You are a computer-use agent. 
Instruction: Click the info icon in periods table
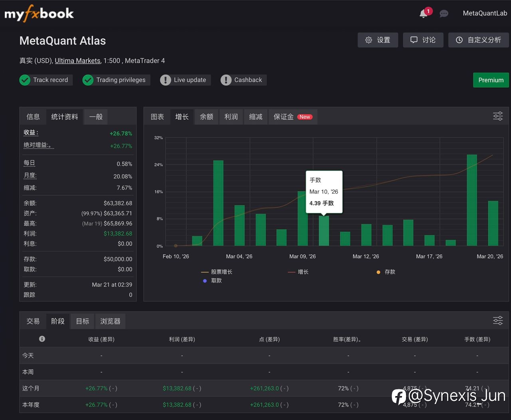42,339
